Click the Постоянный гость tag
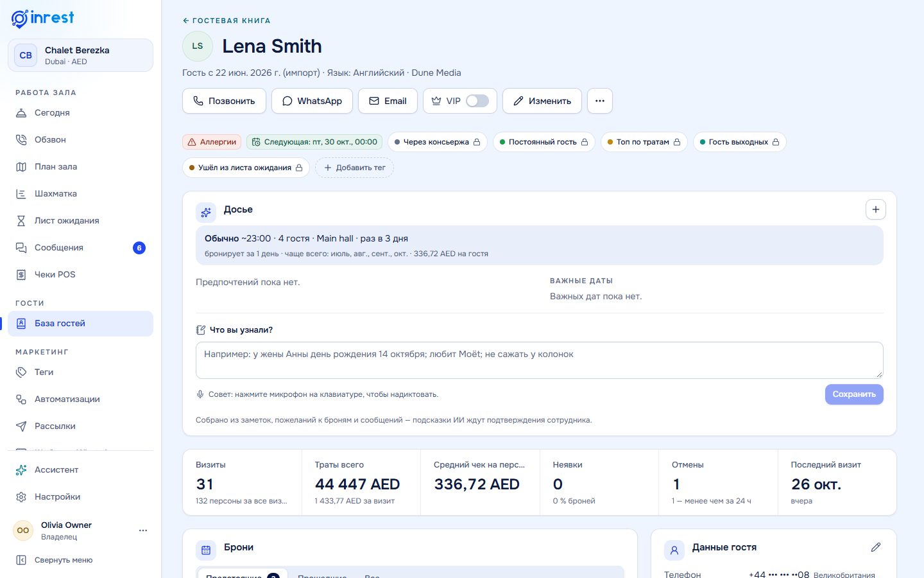Viewport: 924px width, 578px height. 544,142
